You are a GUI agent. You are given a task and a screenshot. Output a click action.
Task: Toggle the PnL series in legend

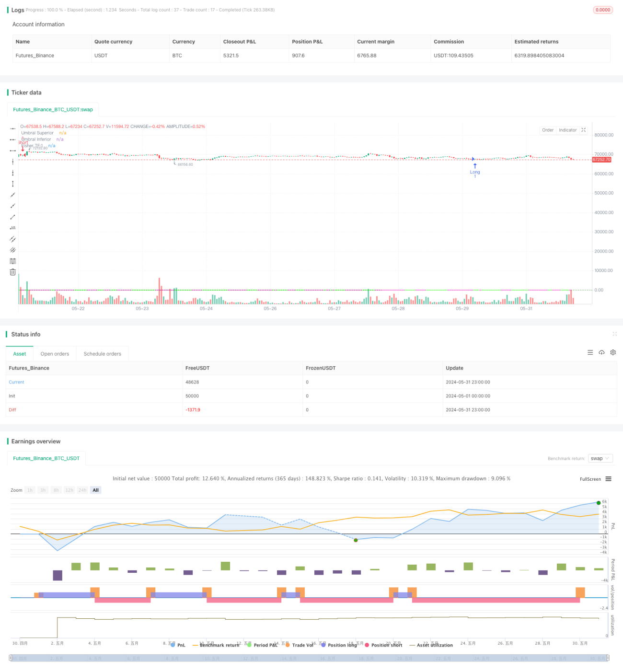tap(178, 645)
